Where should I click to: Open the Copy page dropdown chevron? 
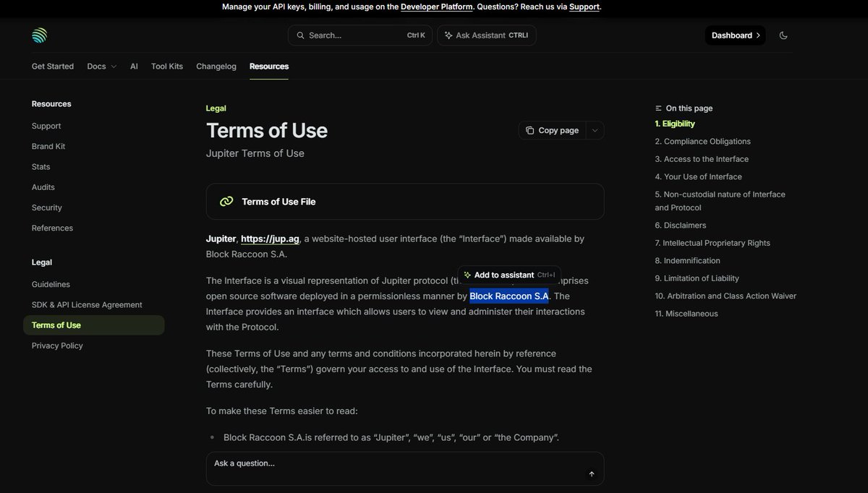point(595,130)
